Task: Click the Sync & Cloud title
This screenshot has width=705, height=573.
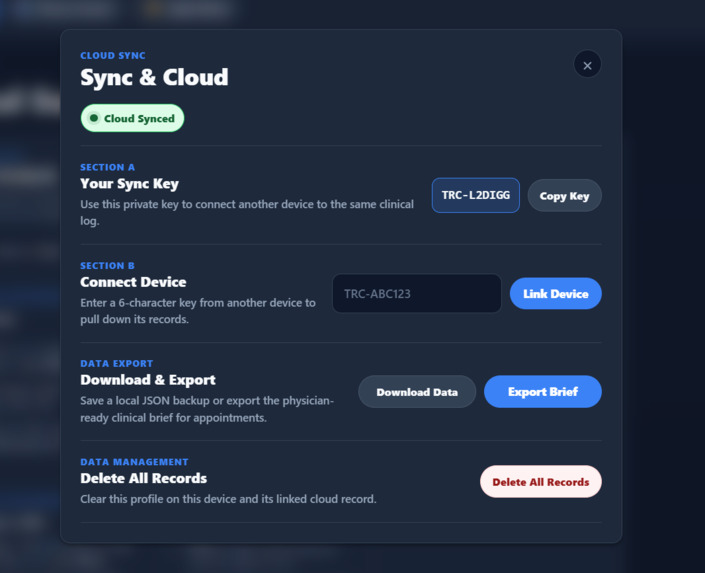Action: click(x=154, y=77)
